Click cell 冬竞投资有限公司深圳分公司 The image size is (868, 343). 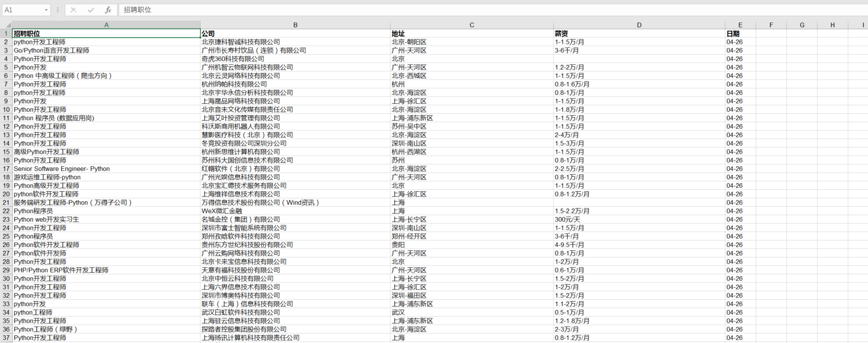pos(295,143)
